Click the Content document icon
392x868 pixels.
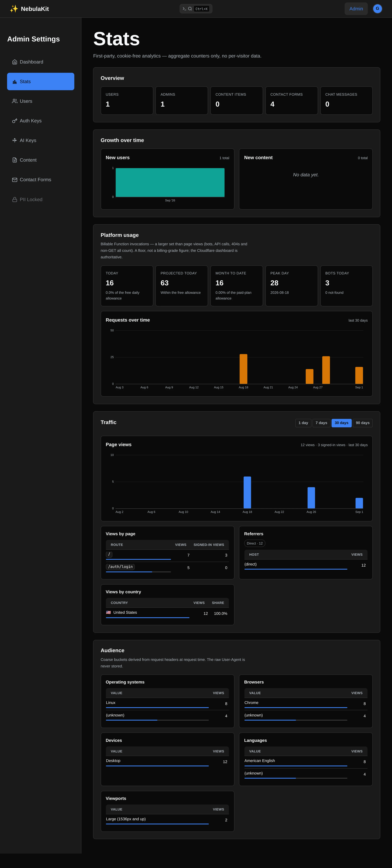click(x=14, y=160)
